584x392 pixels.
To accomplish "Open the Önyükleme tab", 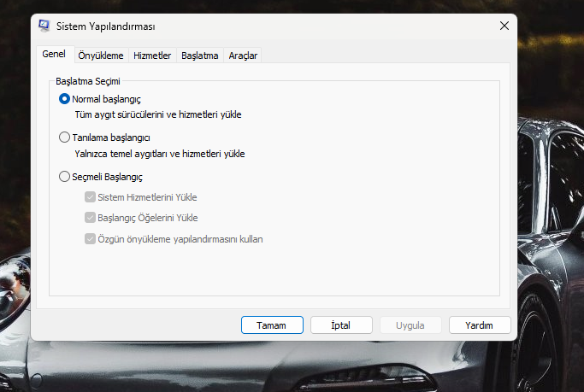I will pyautogui.click(x=101, y=56).
